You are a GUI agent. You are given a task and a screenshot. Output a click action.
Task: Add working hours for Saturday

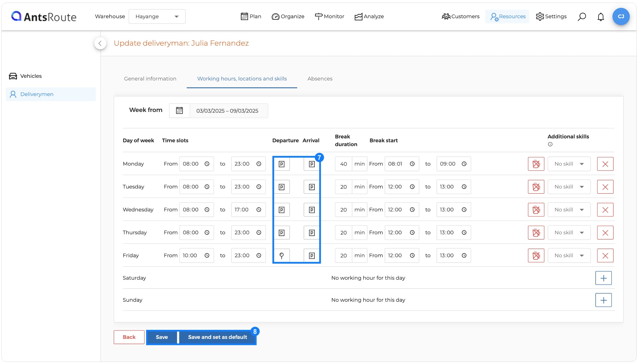(x=603, y=278)
